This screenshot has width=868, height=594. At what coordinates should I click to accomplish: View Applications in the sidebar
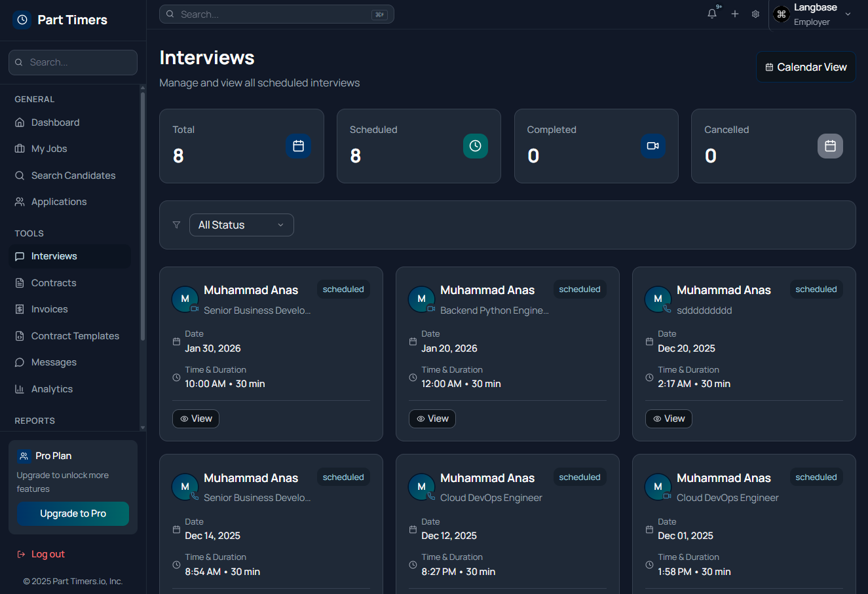[x=58, y=201]
